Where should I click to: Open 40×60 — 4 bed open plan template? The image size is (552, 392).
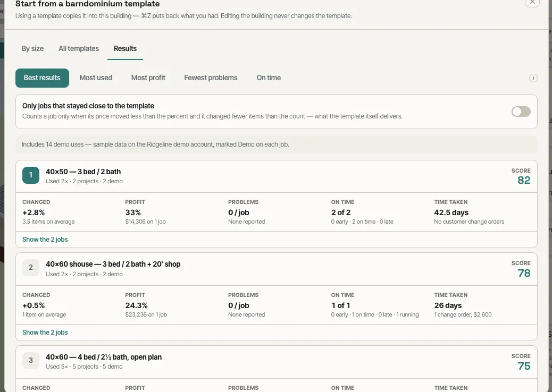coord(104,357)
